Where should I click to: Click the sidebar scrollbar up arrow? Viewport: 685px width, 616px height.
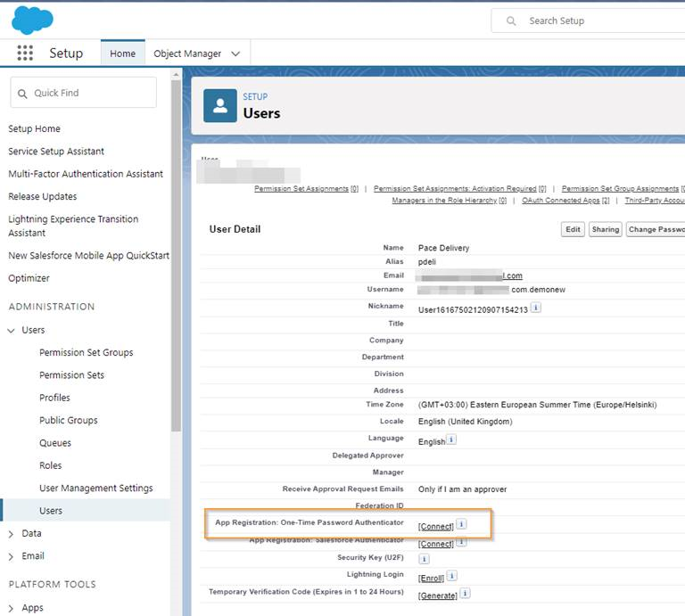click(x=176, y=75)
